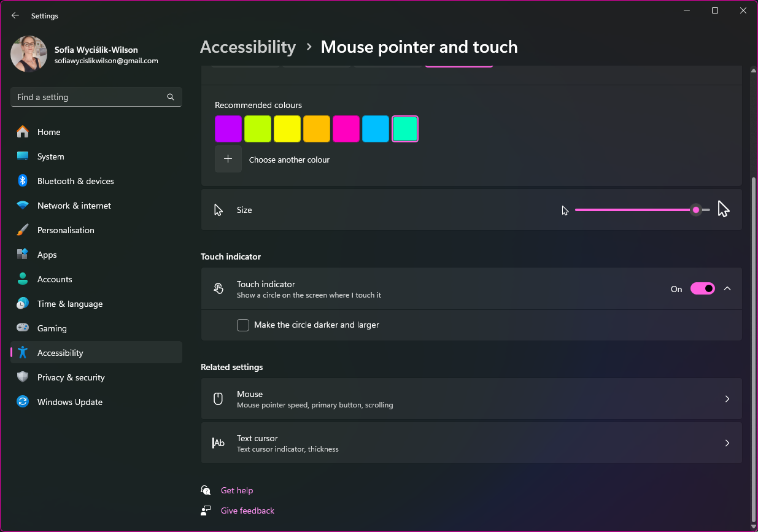Click the user profile picture
758x532 pixels.
pyautogui.click(x=29, y=54)
